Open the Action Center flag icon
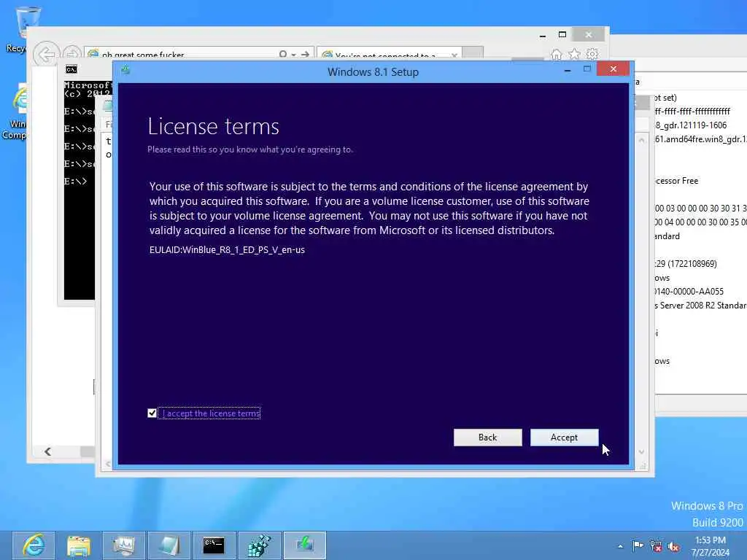This screenshot has height=560, width=747. tap(638, 545)
